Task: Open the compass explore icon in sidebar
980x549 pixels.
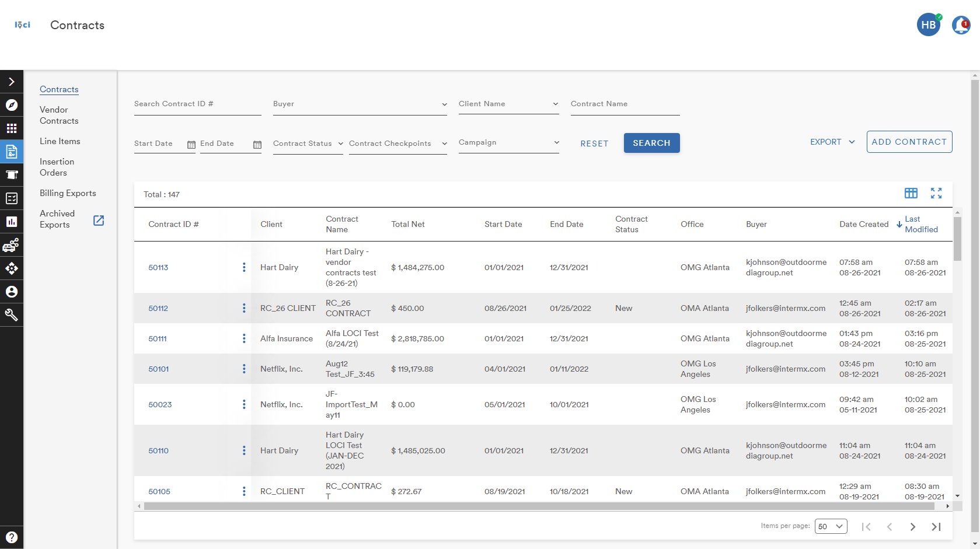Action: click(x=12, y=105)
